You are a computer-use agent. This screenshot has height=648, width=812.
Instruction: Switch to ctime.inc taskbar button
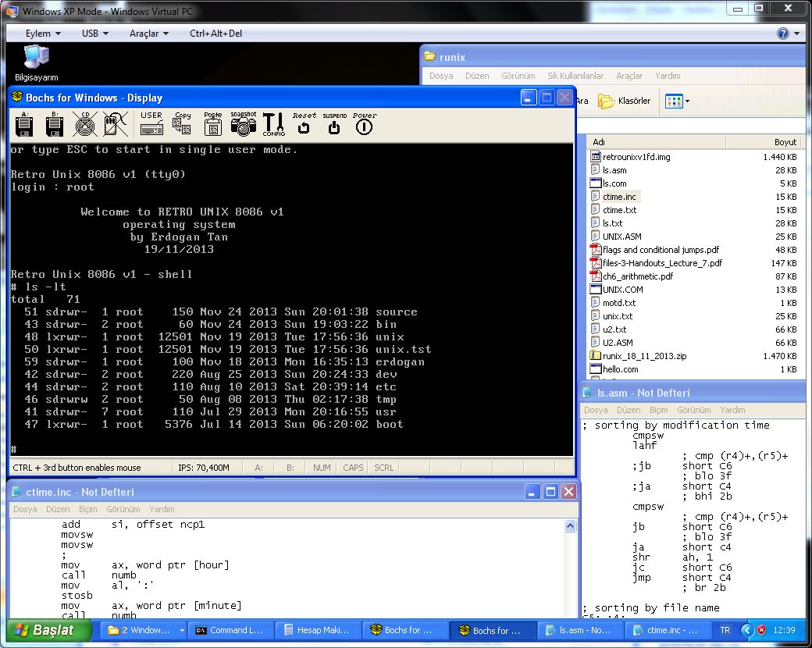click(x=667, y=630)
